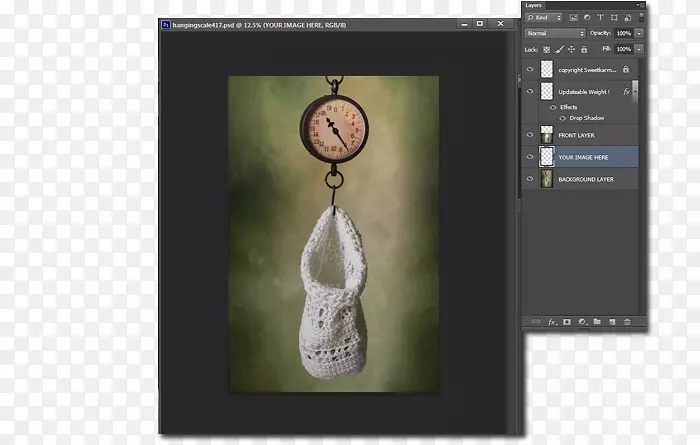Viewport: 700px width, 445px height.
Task: Click the Effects sublayer label
Action: 569,107
